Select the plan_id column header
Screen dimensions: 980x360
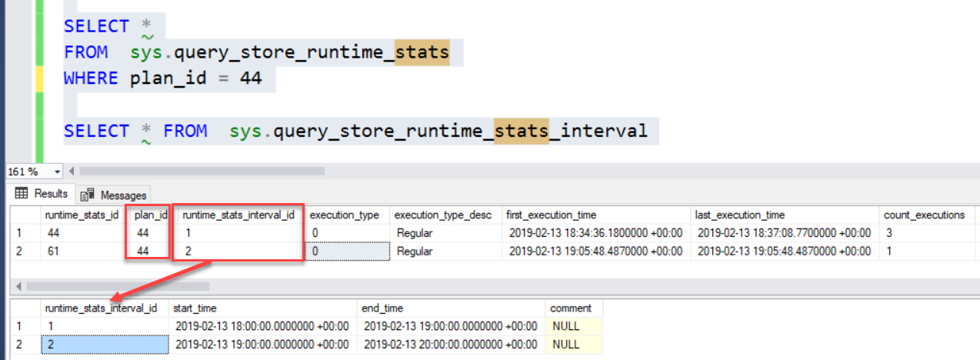tap(150, 215)
